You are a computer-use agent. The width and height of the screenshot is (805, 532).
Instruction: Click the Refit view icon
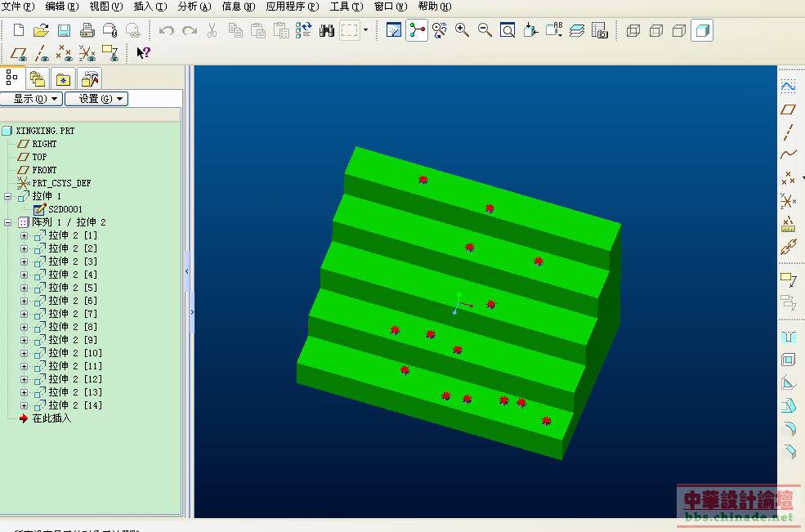point(508,31)
